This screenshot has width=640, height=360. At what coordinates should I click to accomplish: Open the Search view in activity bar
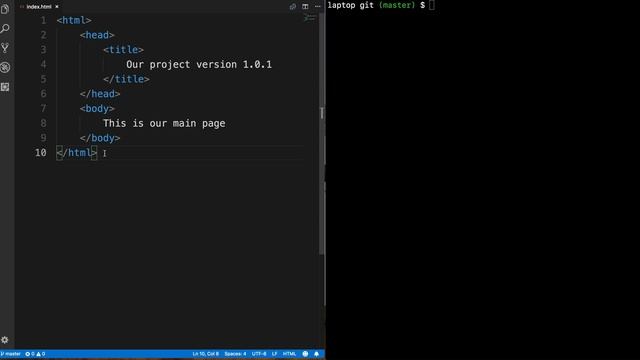tap(5, 29)
